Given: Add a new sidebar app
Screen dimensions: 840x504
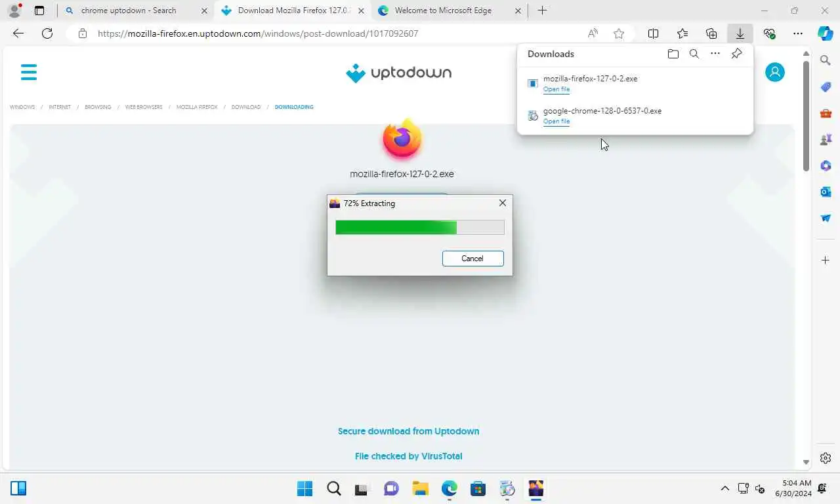Looking at the screenshot, I should (x=826, y=261).
